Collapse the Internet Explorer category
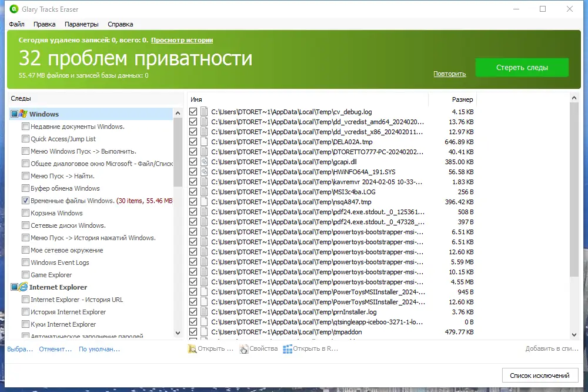The width and height of the screenshot is (588, 392). 13,287
